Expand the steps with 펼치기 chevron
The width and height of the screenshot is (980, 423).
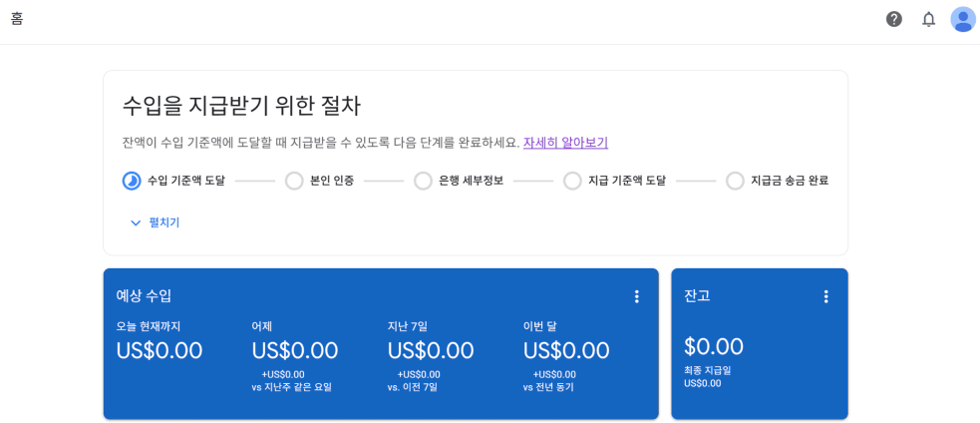click(x=136, y=222)
